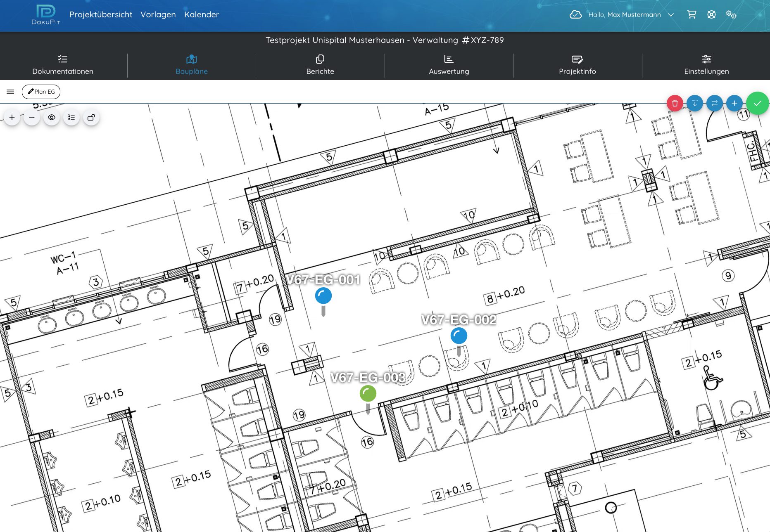The image size is (770, 532).
Task: Zoom out of the plan
Action: [x=32, y=118]
